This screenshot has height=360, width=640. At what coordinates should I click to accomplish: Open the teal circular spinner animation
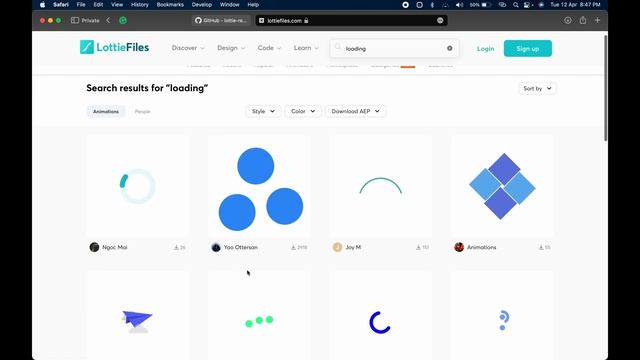click(138, 186)
